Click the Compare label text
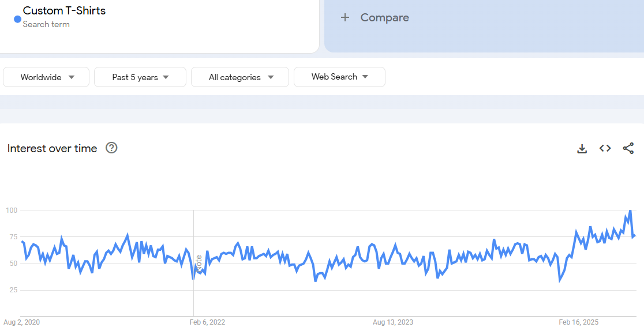The image size is (644, 335). click(384, 18)
